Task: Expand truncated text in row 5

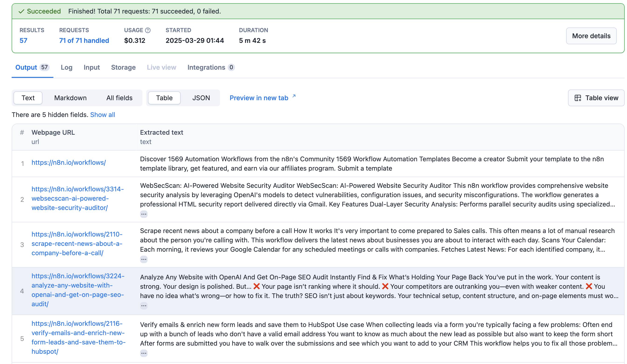Action: coord(144,353)
